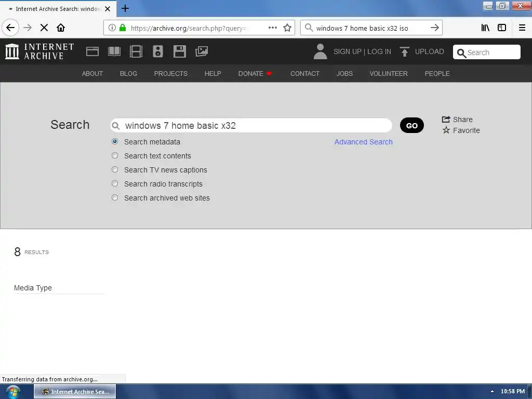This screenshot has height=399, width=532.
Task: Click the upload arrow icon
Action: pos(404,51)
